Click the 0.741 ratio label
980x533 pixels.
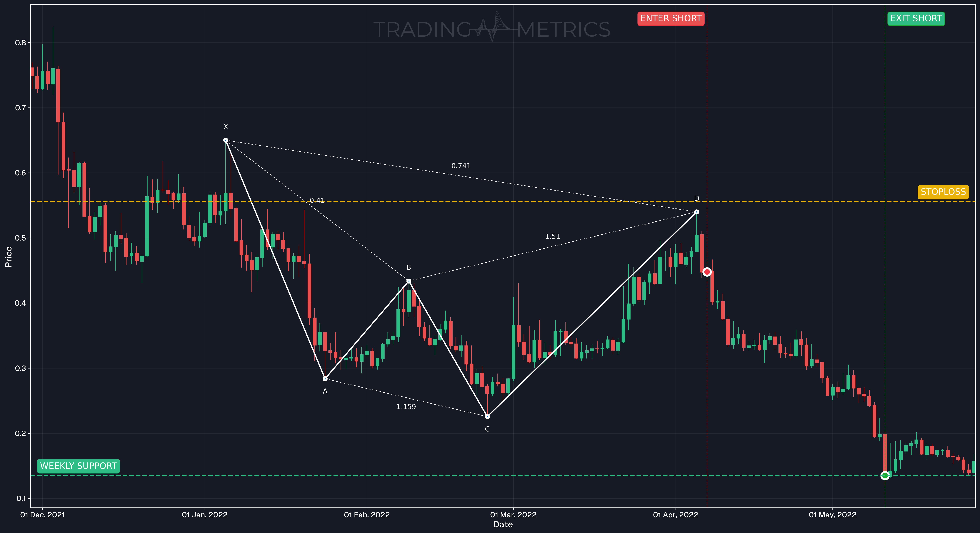(x=461, y=166)
